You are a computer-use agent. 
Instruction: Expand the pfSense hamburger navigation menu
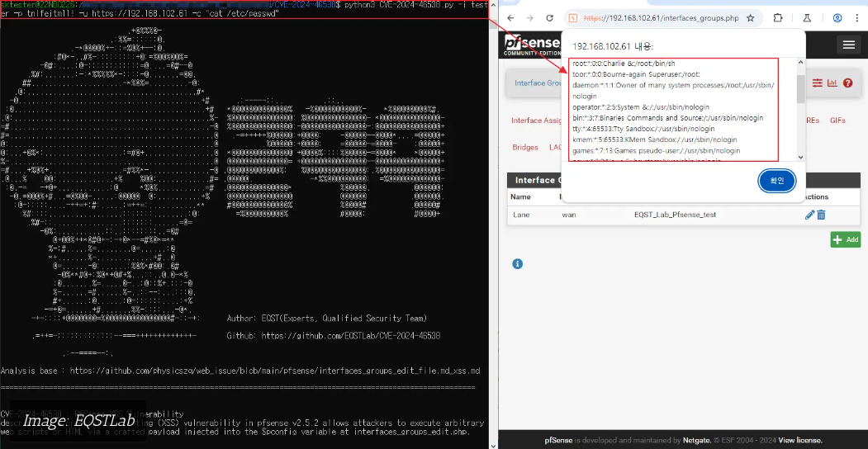tap(847, 45)
